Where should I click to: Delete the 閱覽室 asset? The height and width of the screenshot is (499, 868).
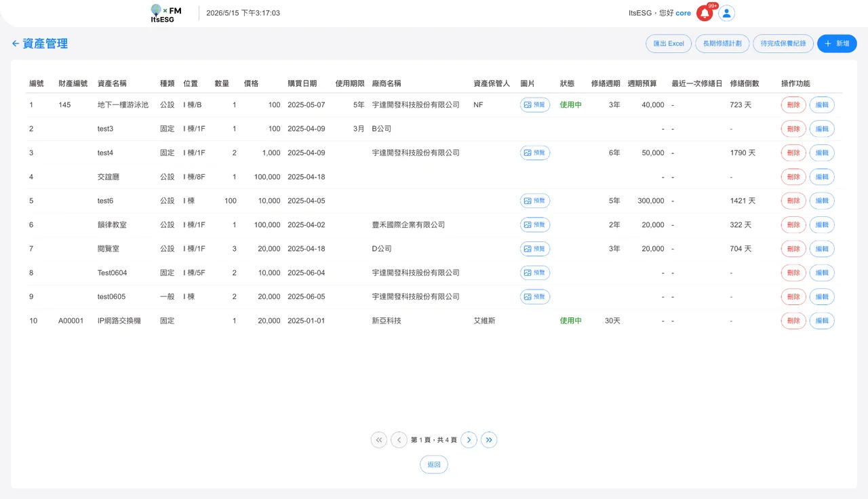793,249
